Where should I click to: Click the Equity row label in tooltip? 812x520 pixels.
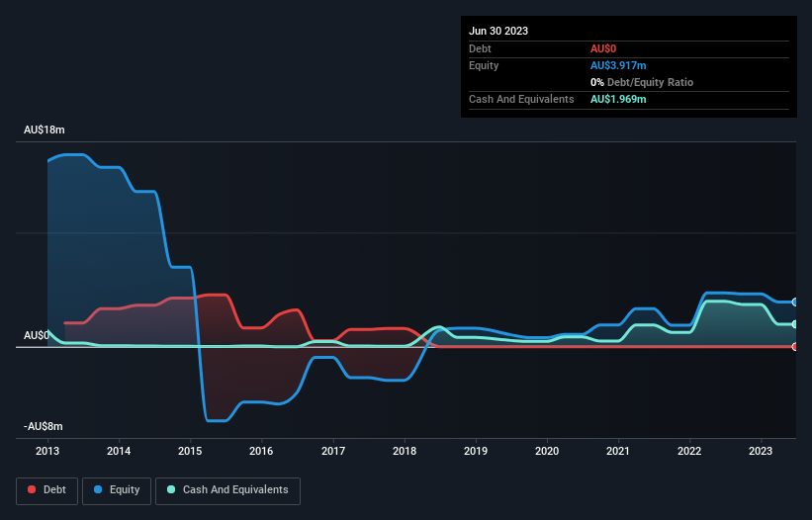484,65
